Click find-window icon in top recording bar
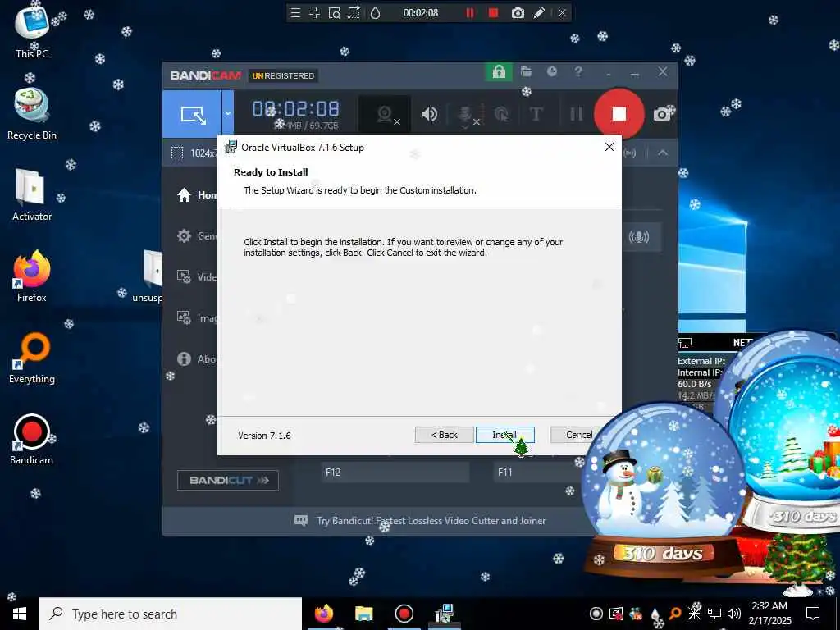The width and height of the screenshot is (840, 630). 335,13
